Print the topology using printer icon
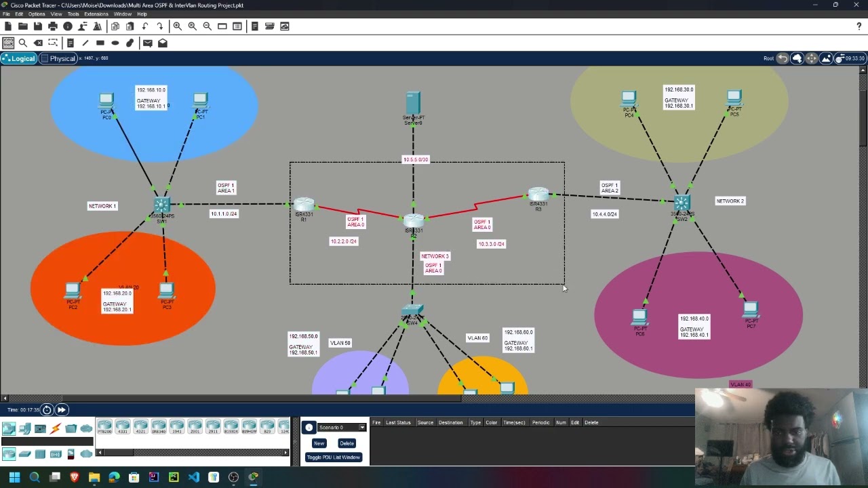Image resolution: width=868 pixels, height=488 pixels. click(52, 26)
